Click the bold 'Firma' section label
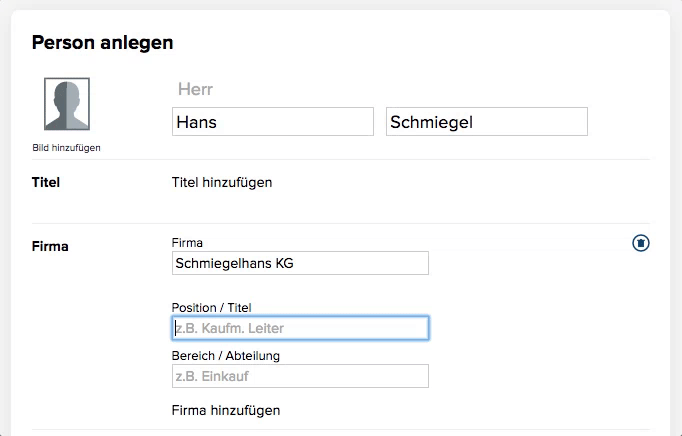682x436 pixels. [50, 246]
